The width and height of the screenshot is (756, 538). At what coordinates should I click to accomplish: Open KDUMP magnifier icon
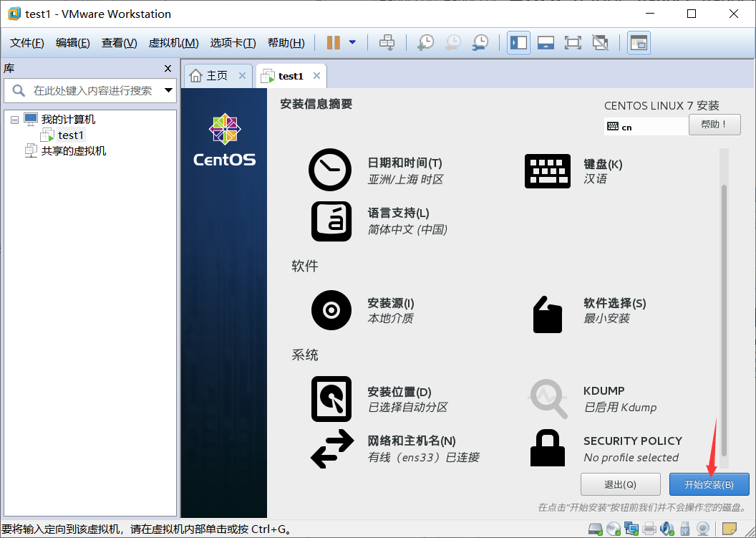[548, 398]
